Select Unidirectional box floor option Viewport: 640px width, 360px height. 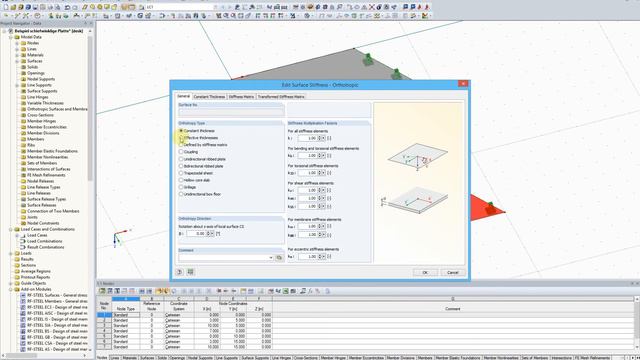tap(181, 194)
